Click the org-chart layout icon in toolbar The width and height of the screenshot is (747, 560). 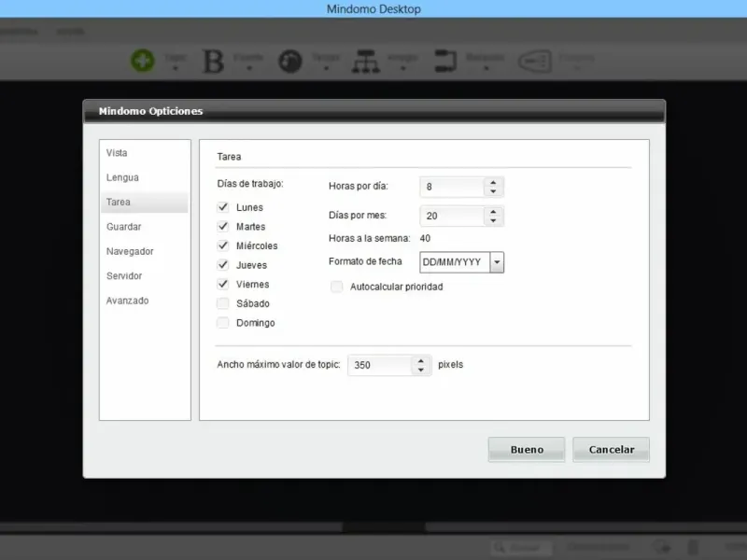click(x=366, y=62)
